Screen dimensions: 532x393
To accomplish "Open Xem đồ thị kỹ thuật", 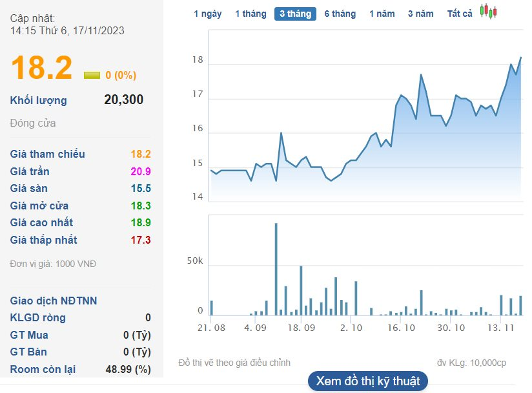I will (368, 381).
